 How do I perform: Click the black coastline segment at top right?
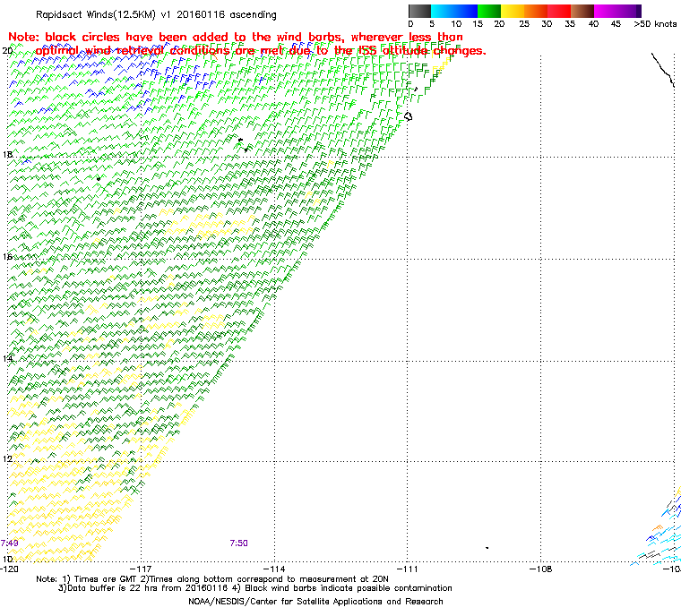[663, 70]
